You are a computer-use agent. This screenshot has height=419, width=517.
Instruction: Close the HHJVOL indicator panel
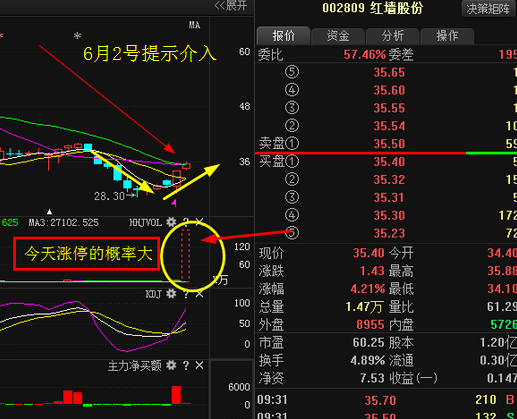pos(199,222)
